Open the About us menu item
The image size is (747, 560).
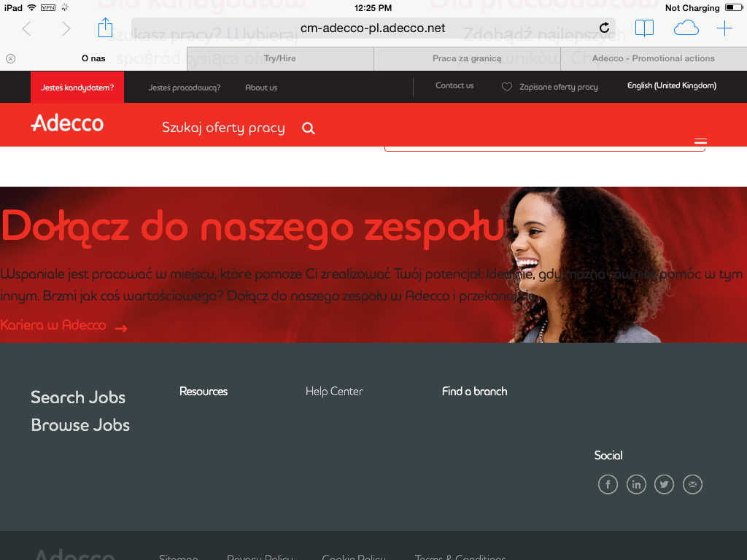[261, 87]
